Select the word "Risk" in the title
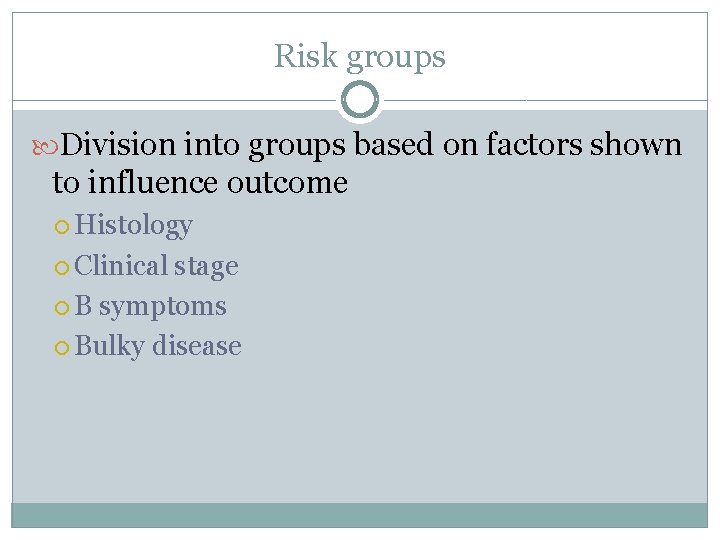720x540 pixels. click(306, 57)
